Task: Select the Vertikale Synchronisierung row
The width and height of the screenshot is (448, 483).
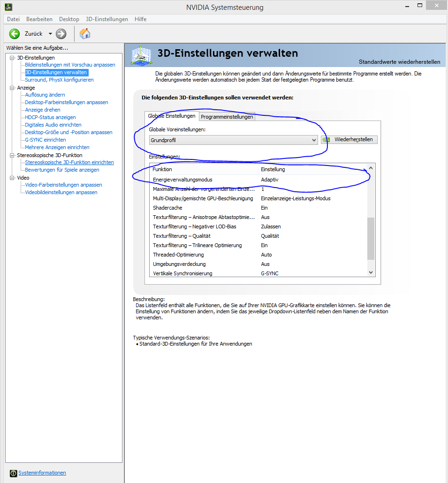Action: [x=258, y=273]
